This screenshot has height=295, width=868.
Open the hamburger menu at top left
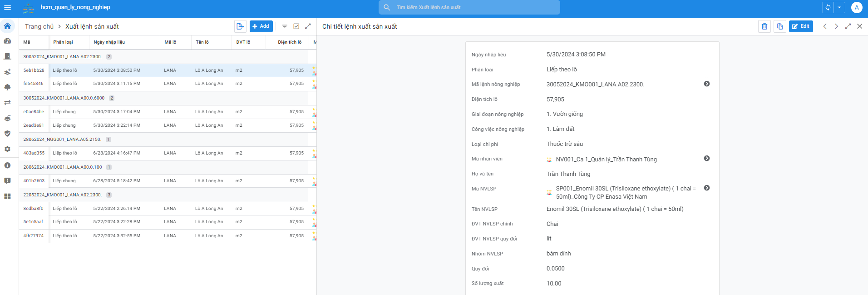click(7, 7)
